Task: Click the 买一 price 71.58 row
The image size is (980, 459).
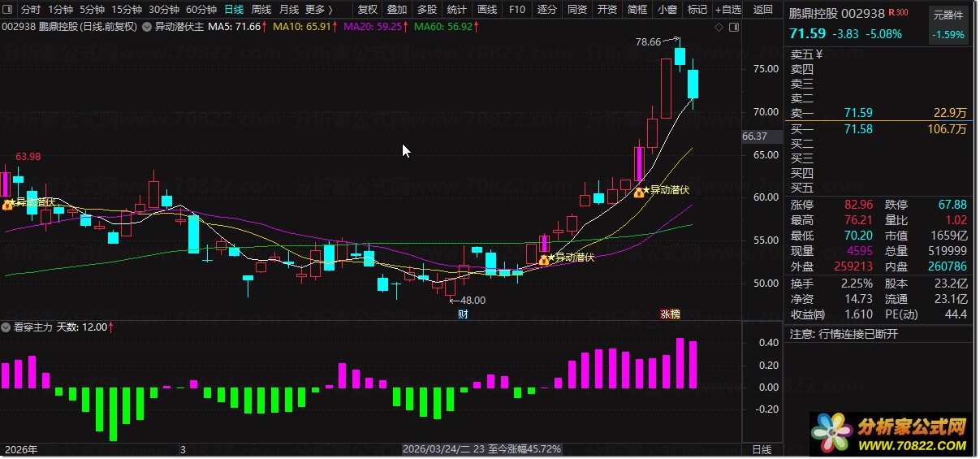Action: [x=879, y=128]
